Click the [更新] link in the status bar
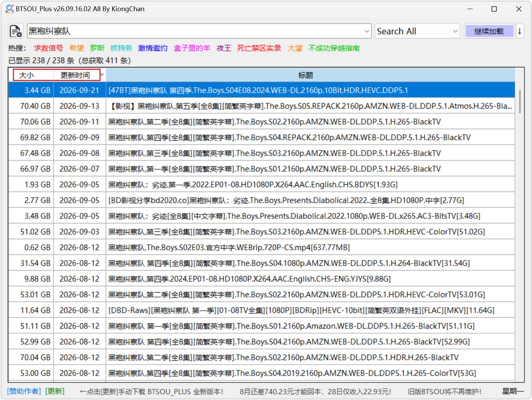 [55, 391]
